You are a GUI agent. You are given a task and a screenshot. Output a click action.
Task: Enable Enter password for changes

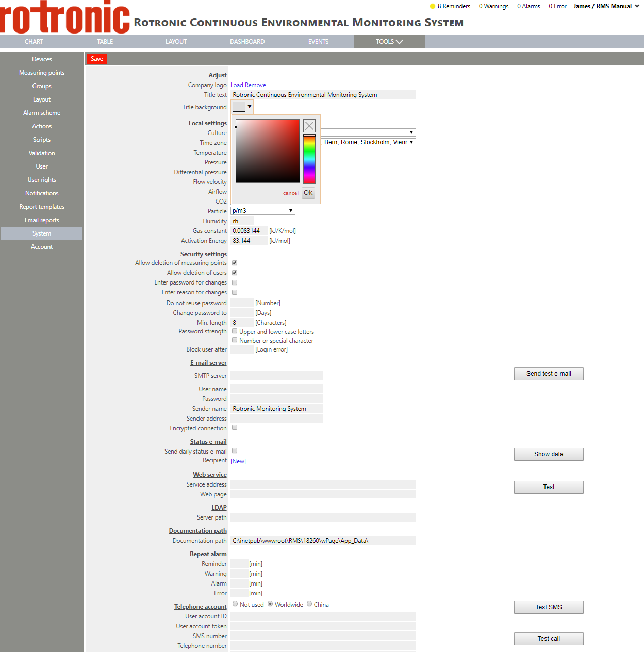235,282
